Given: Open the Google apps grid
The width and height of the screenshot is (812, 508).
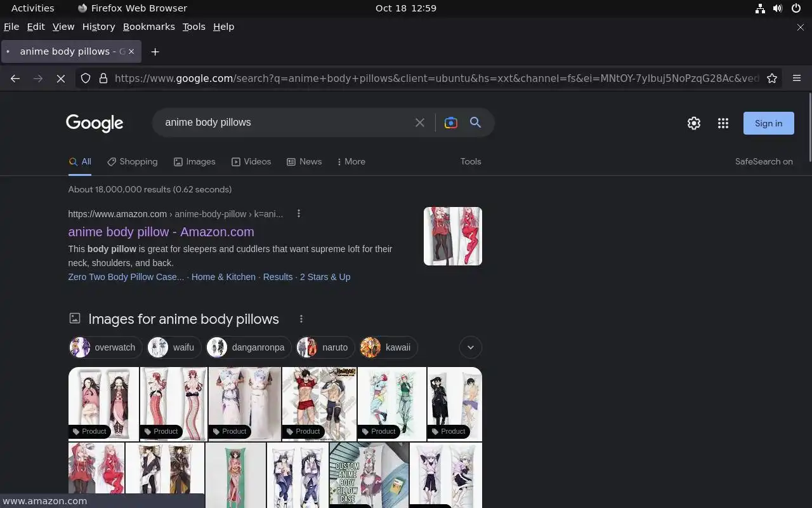Looking at the screenshot, I should tap(723, 123).
